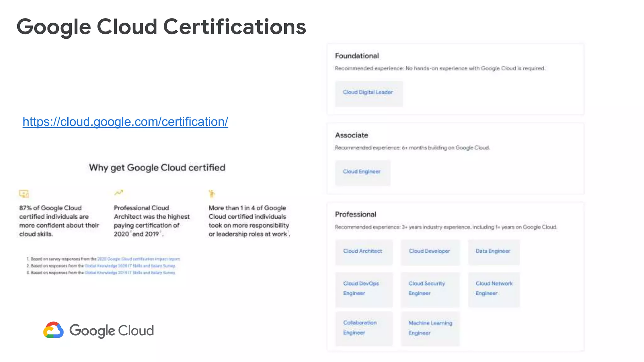Open the Collaboration Engineer card
This screenshot has height=362, width=644.
click(x=364, y=329)
